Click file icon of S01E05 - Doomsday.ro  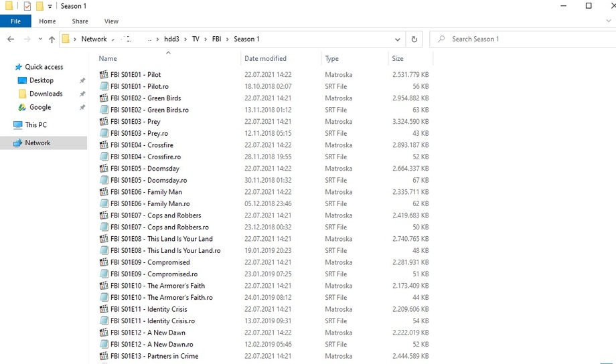click(104, 180)
